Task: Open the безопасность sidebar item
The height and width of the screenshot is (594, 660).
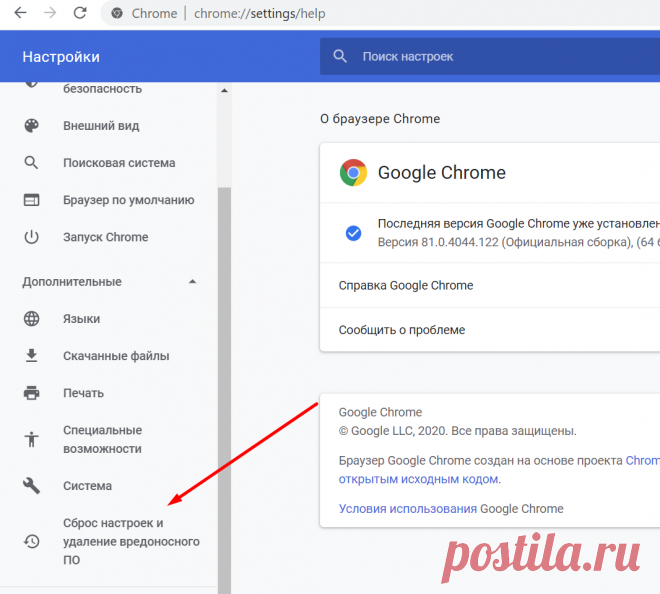Action: pyautogui.click(x=102, y=89)
